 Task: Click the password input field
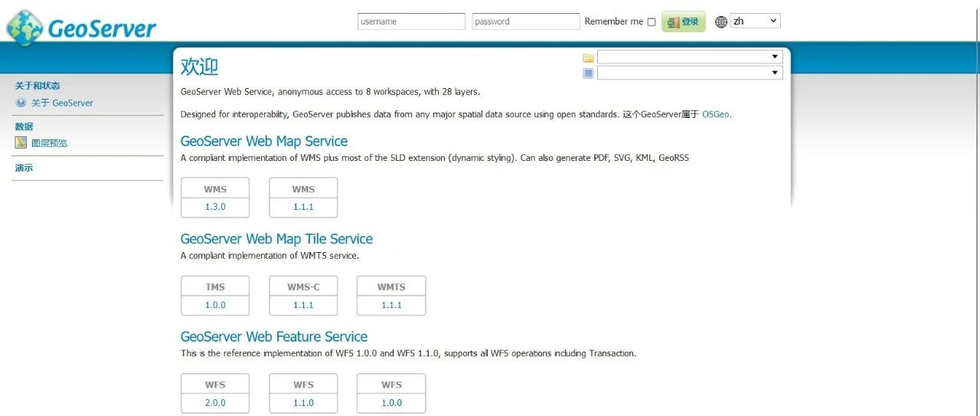526,21
